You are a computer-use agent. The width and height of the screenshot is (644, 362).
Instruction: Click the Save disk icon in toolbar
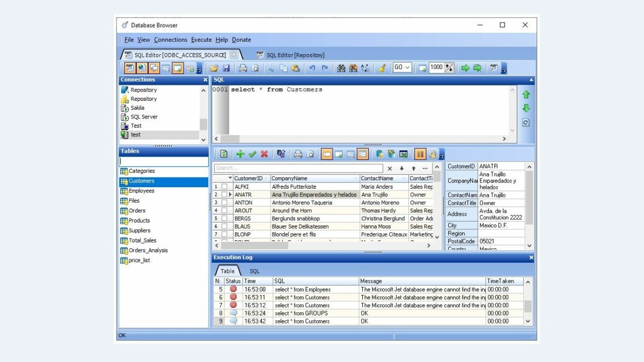point(226,68)
